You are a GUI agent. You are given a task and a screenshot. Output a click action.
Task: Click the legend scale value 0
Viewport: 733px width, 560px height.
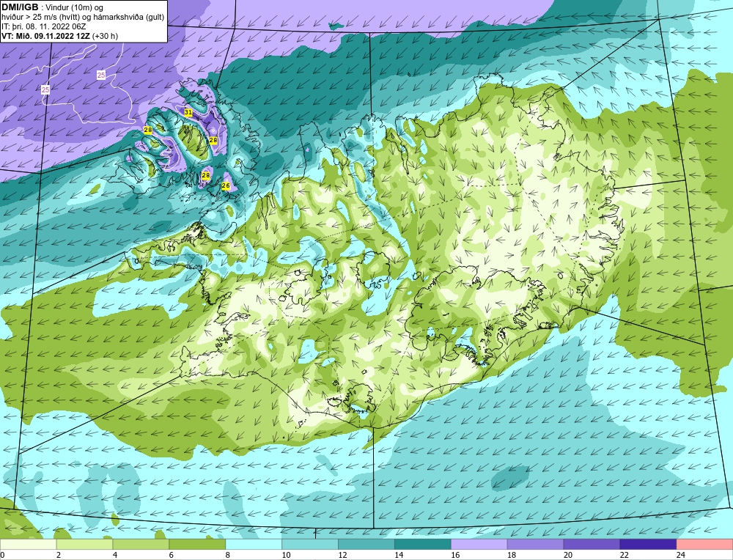2,556
